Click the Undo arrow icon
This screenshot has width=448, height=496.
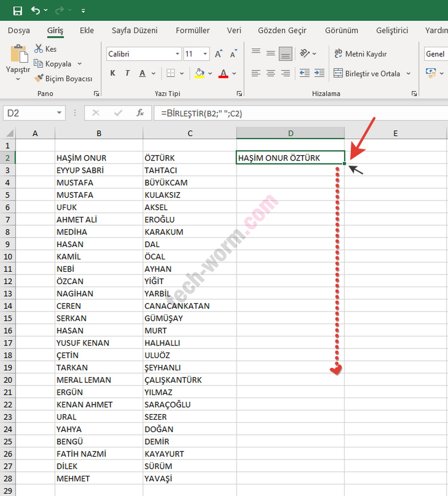(36, 11)
